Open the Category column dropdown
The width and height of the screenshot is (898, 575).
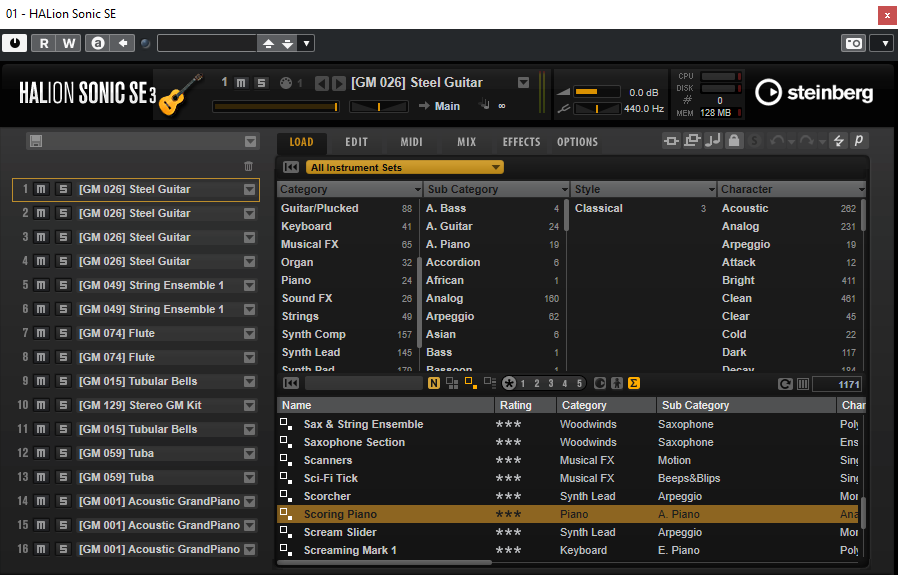[x=418, y=190]
